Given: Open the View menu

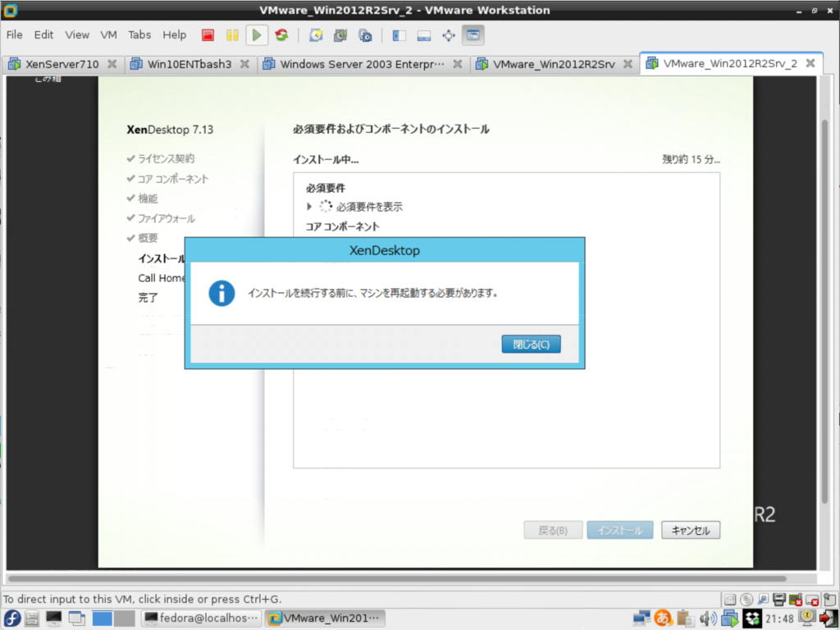Looking at the screenshot, I should [x=77, y=34].
